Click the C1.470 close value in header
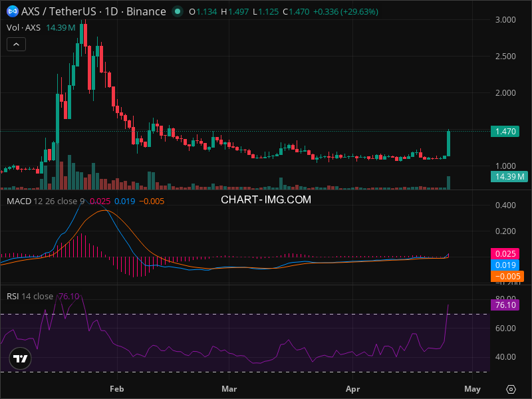Image resolution: width=532 pixels, height=399 pixels. [296, 11]
